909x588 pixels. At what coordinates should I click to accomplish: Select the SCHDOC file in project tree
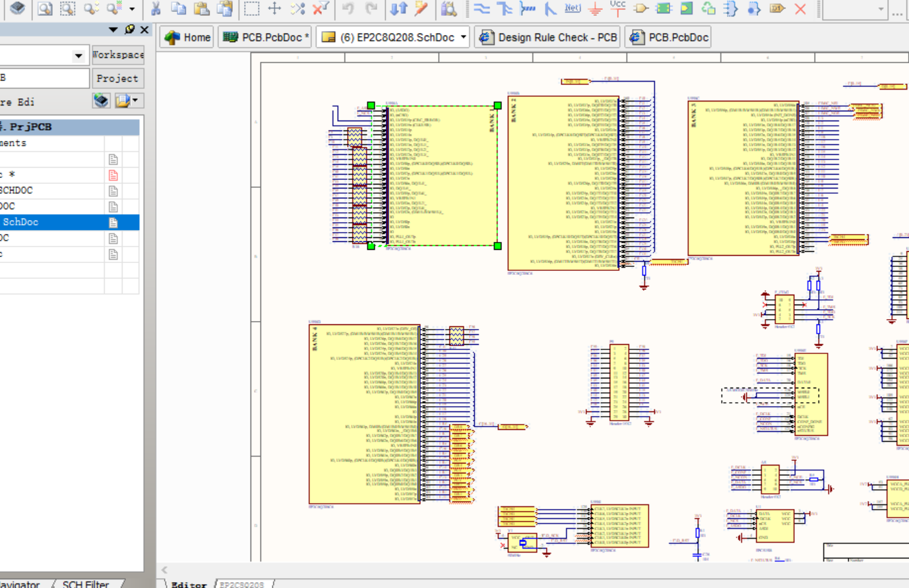(x=69, y=191)
